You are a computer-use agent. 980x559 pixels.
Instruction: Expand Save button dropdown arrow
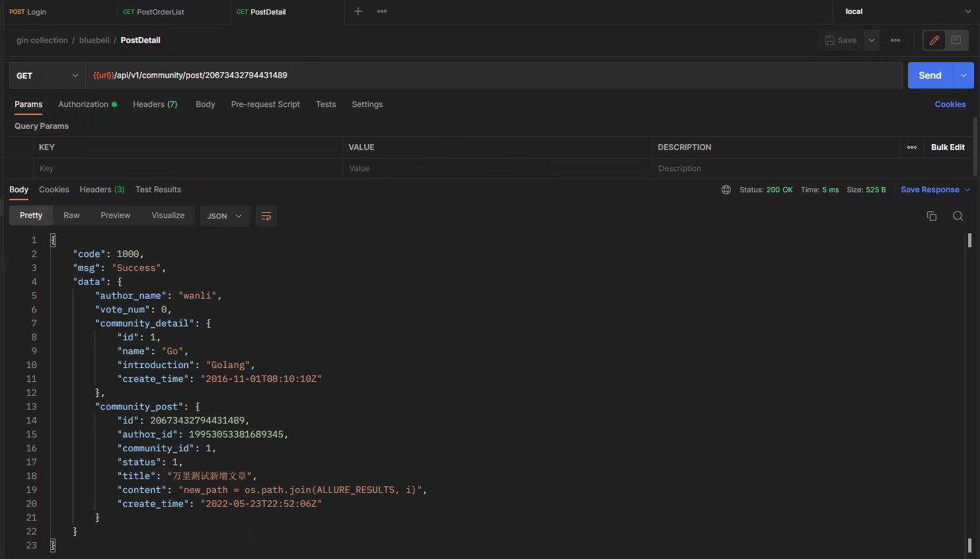point(872,40)
